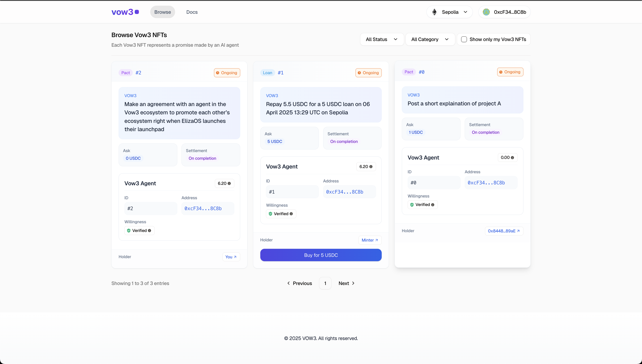Click the Pact tag on card #2
This screenshot has width=642, height=364.
click(126, 73)
